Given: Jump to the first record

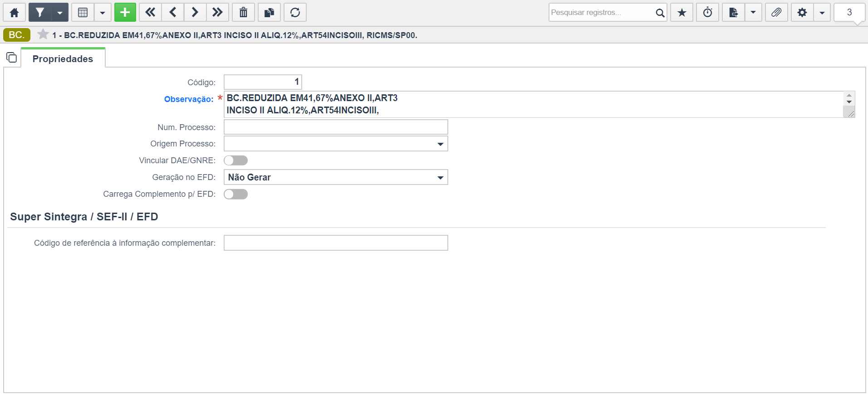Looking at the screenshot, I should point(150,12).
